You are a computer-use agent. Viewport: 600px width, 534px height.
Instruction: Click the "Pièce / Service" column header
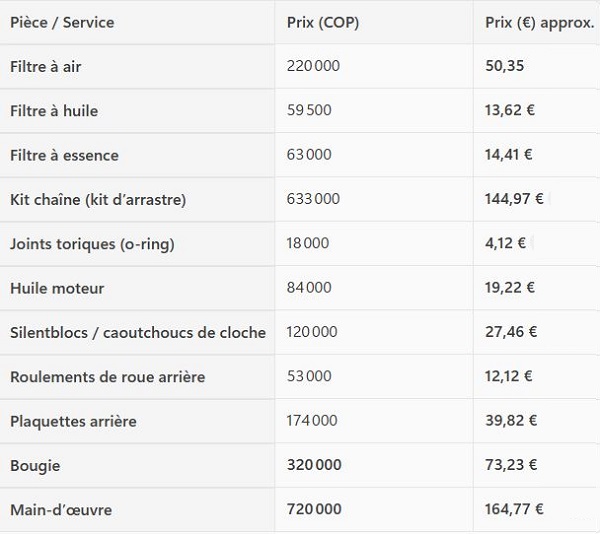[62, 22]
